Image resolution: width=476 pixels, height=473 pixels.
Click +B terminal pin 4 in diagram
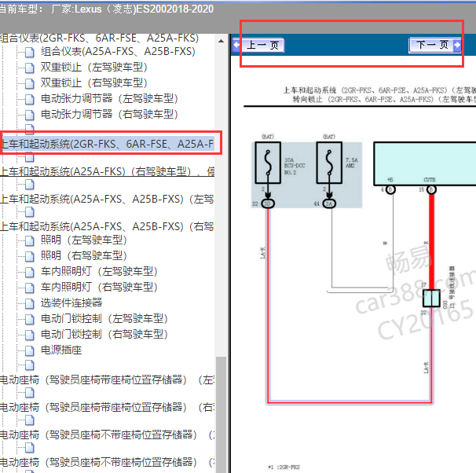[x=390, y=190]
